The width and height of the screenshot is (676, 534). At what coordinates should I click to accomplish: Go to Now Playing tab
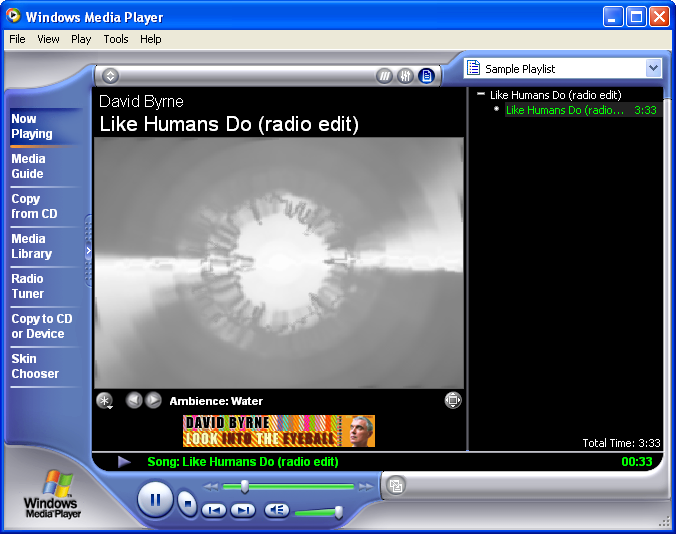click(x=45, y=126)
